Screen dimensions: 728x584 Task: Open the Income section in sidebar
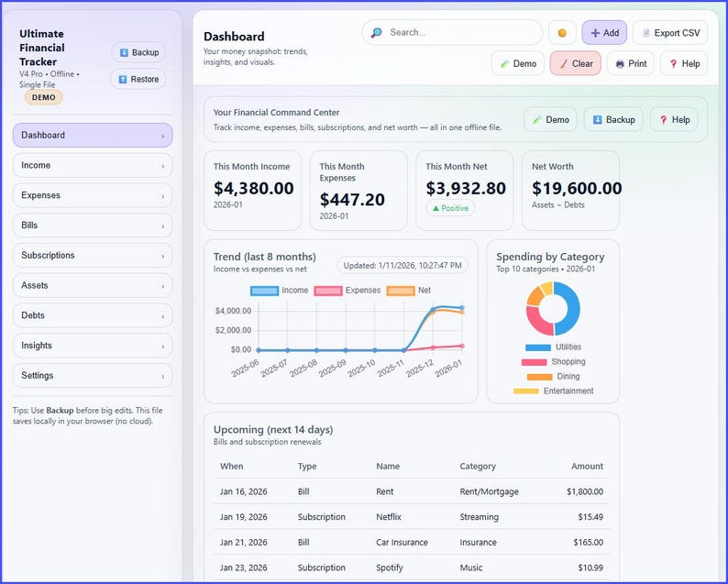coord(93,165)
